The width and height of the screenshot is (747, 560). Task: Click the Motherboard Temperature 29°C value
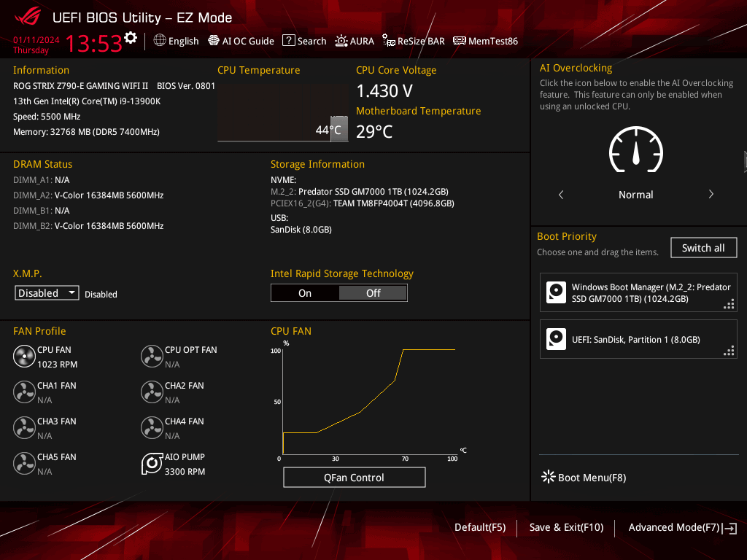click(x=374, y=131)
